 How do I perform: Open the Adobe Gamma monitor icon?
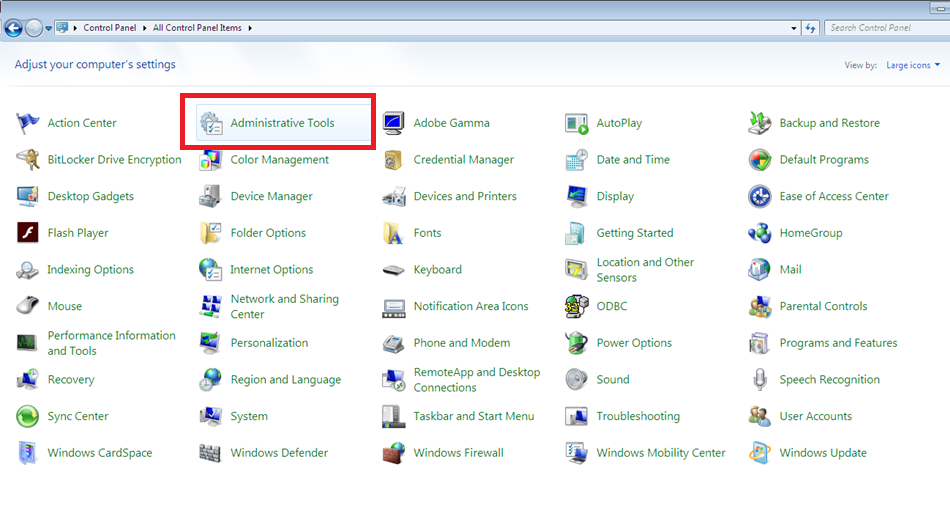(x=394, y=123)
